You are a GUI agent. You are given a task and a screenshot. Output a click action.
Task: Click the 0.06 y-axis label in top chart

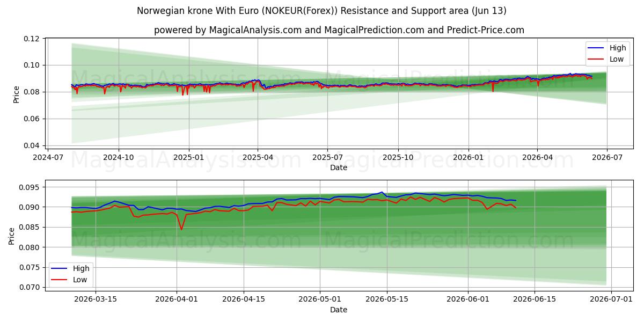point(32,119)
